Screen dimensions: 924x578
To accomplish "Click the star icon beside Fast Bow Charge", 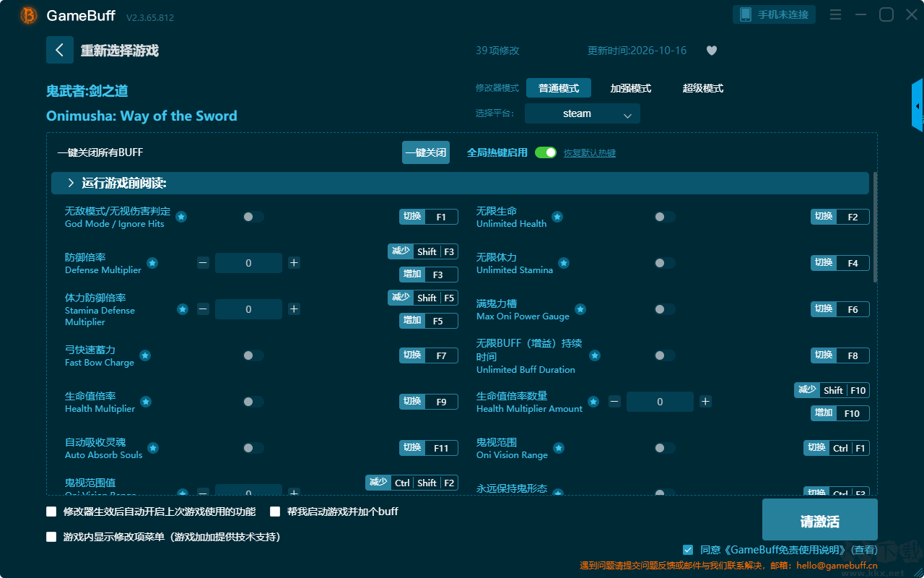I will coord(145,355).
